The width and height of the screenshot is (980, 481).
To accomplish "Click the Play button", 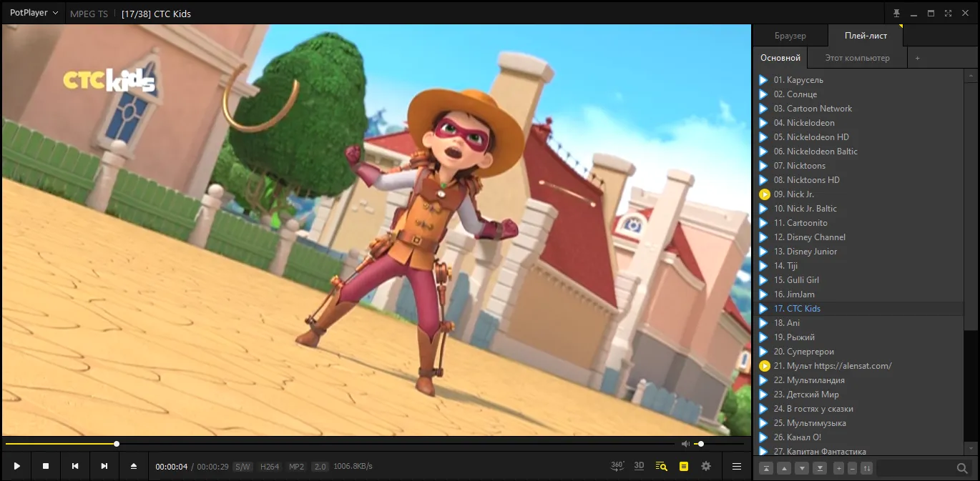I will (16, 466).
